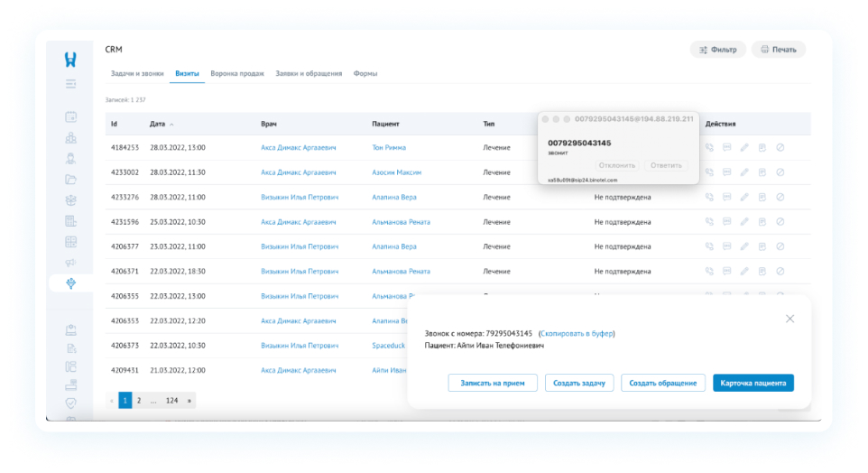Click the Печать print button

[x=778, y=50]
